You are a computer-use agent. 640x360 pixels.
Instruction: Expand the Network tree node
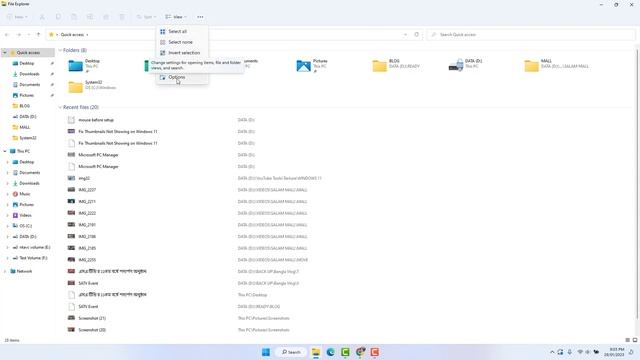coord(5,271)
